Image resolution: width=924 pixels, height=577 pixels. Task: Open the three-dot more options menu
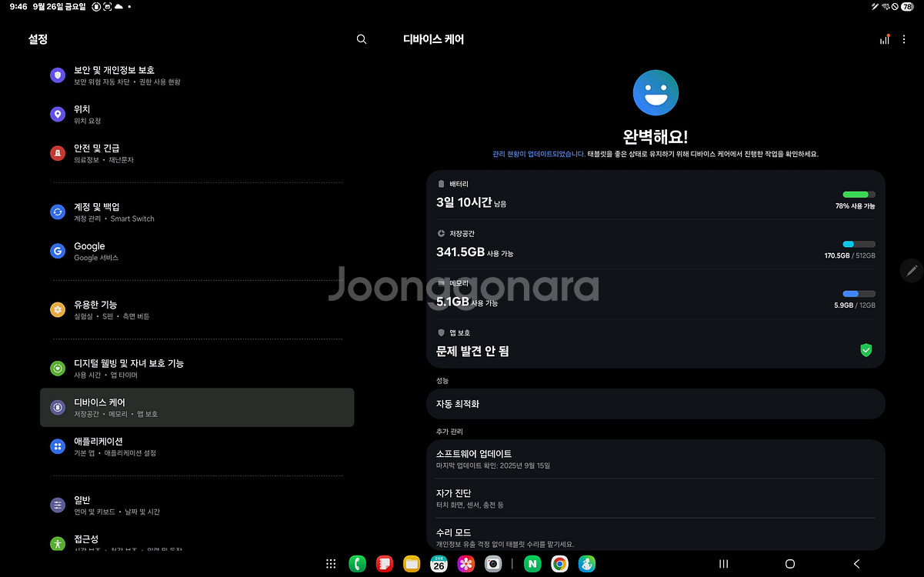coord(904,39)
